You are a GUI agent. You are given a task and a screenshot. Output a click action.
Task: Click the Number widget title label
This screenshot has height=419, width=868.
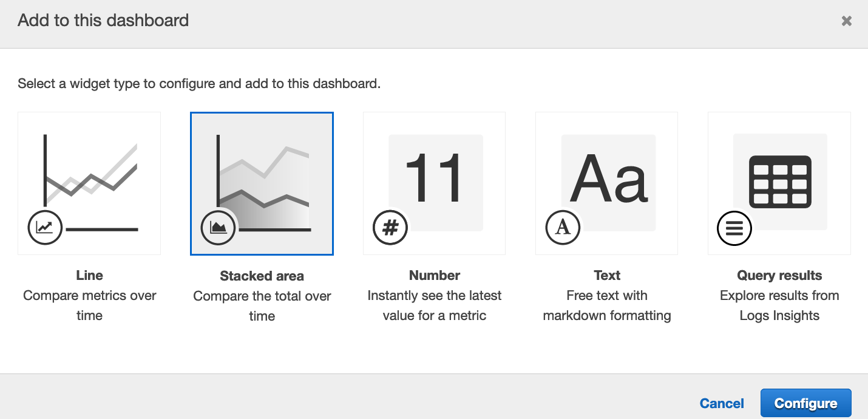[435, 275]
